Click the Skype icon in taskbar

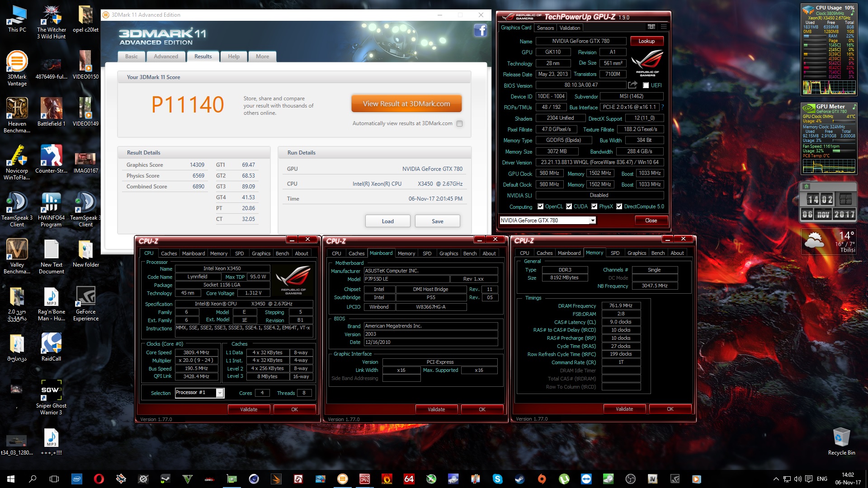pyautogui.click(x=498, y=479)
